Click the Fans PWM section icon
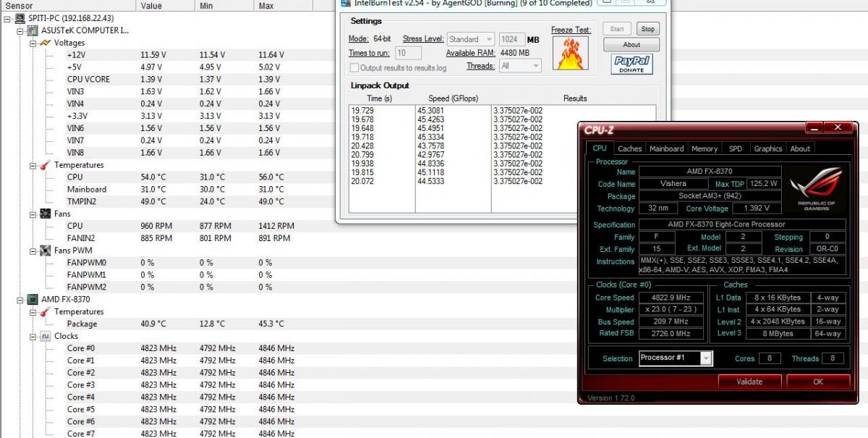This screenshot has height=438, width=868. click(x=45, y=250)
